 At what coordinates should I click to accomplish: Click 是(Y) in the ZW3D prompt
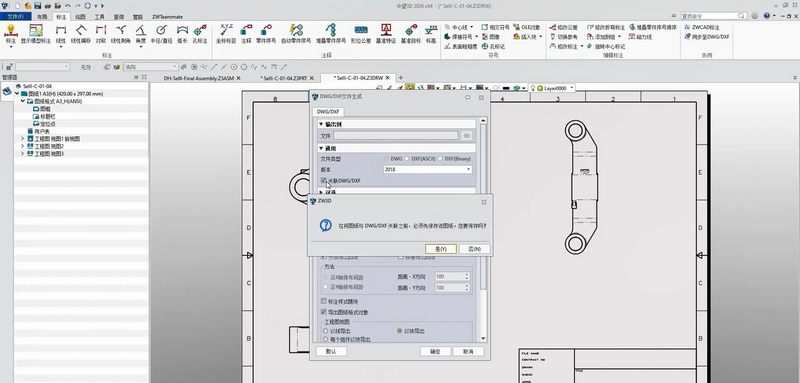(441, 249)
